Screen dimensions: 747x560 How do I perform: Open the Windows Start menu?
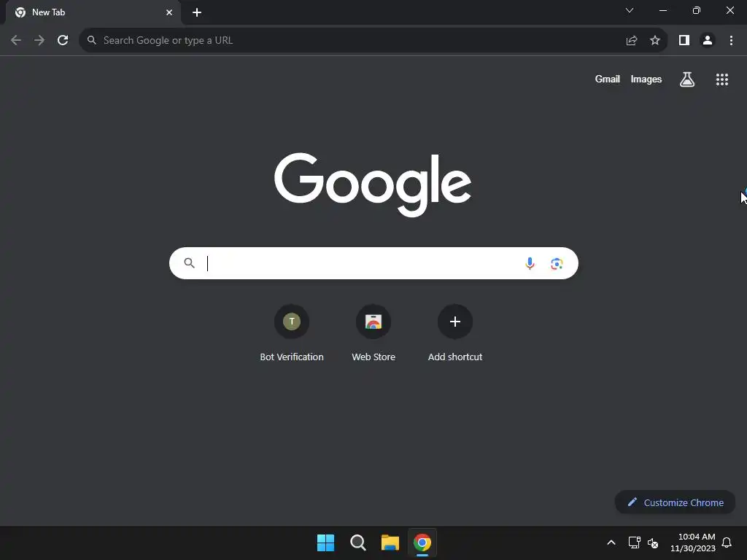[x=326, y=542]
